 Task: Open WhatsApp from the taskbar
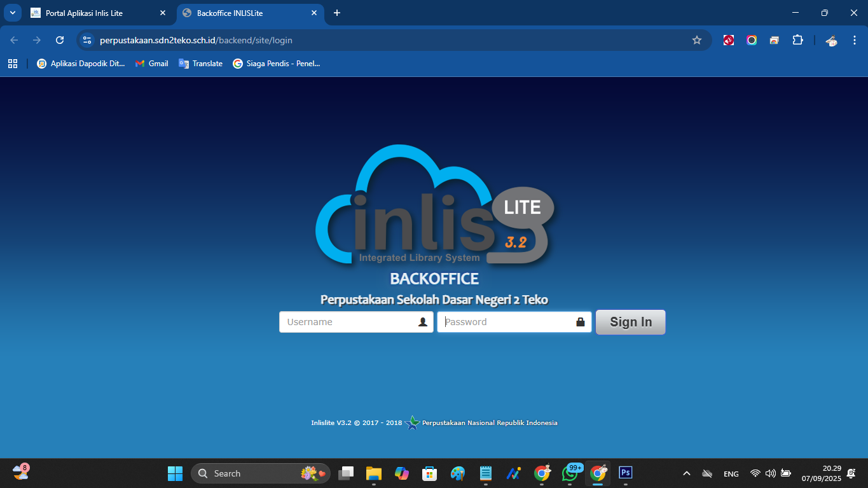(570, 473)
